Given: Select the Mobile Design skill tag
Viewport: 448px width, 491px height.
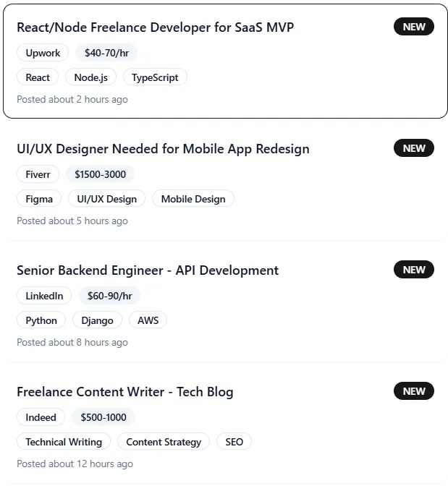Looking at the screenshot, I should [193, 199].
